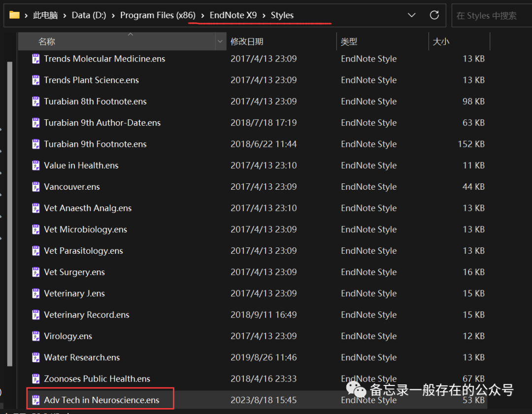Expand chevron after Data (D:) breadcrumb

[113, 16]
